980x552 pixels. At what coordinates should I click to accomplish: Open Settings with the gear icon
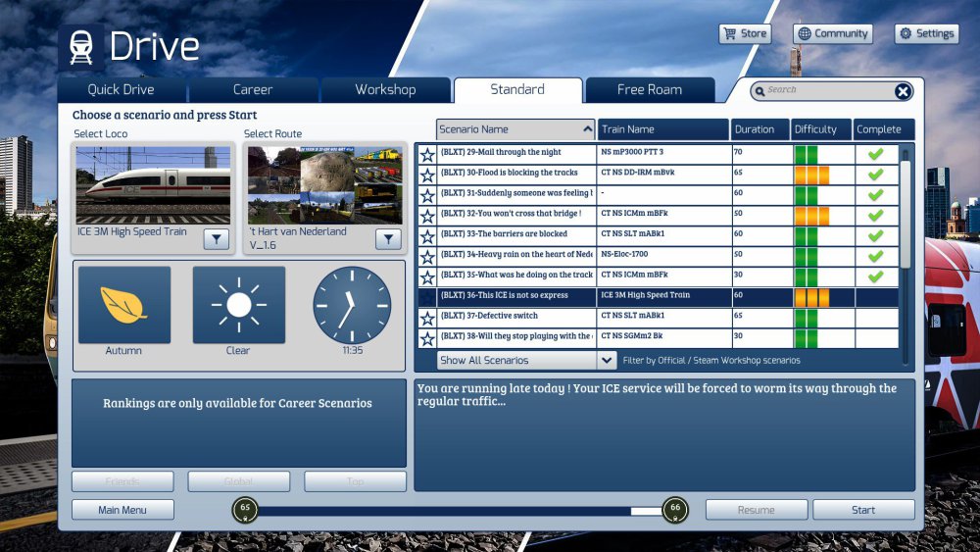[926, 33]
